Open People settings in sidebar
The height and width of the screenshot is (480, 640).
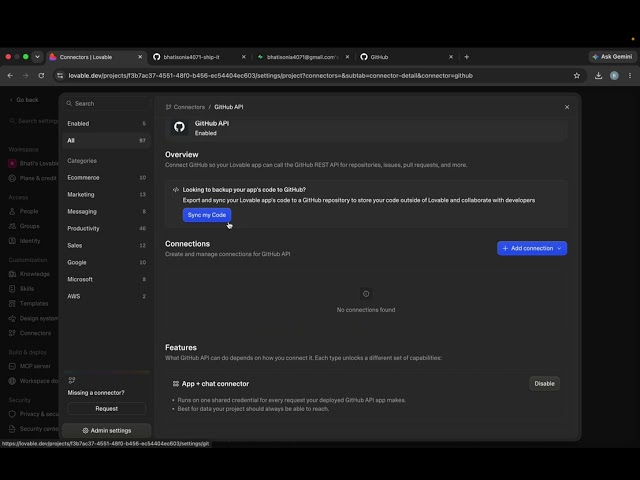tap(29, 211)
